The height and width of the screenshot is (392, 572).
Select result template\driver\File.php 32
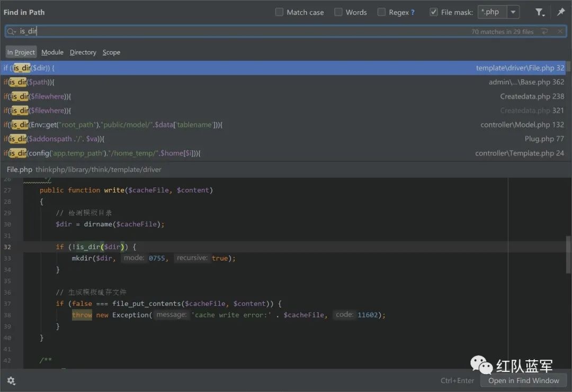(283, 68)
